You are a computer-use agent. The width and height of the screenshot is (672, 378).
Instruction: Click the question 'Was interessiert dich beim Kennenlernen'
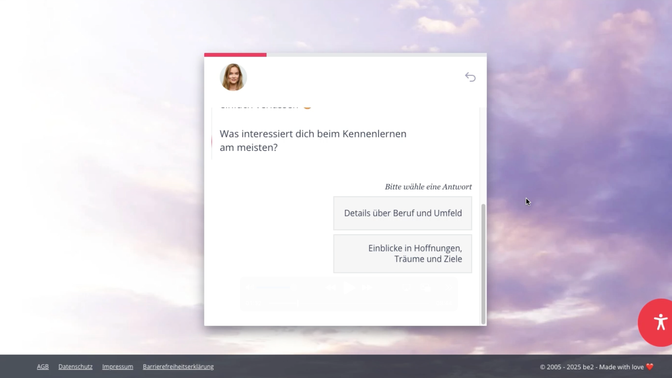pyautogui.click(x=313, y=134)
